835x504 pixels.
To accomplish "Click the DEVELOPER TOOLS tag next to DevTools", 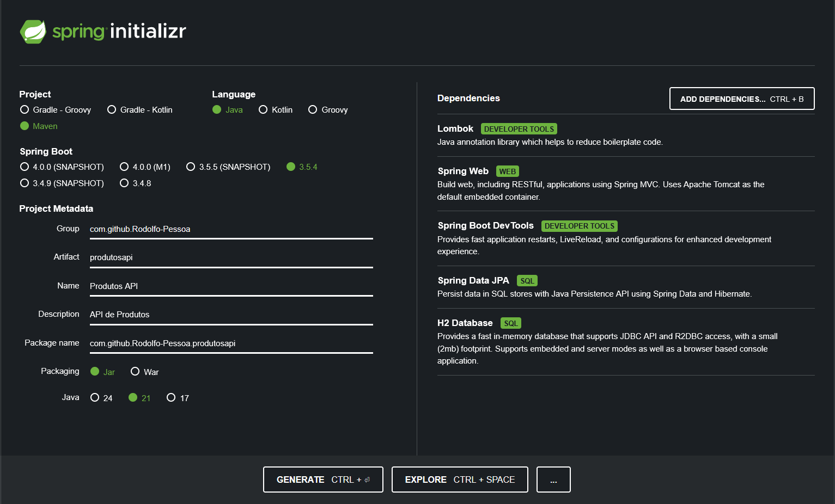I will [x=580, y=226].
